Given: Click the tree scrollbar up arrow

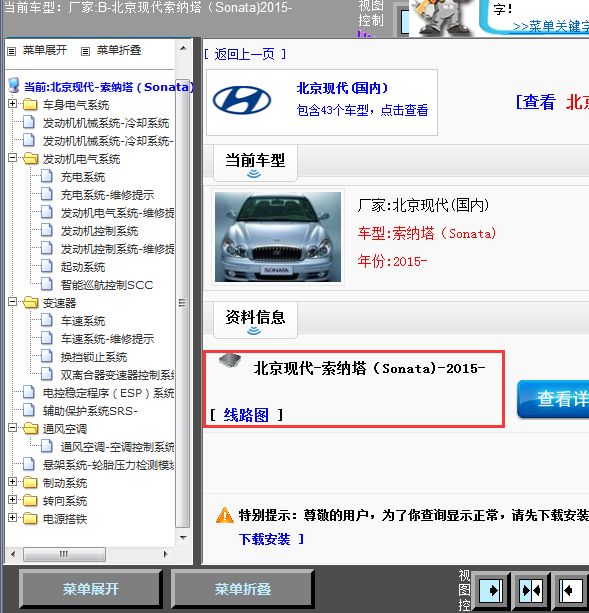Looking at the screenshot, I should click(183, 48).
